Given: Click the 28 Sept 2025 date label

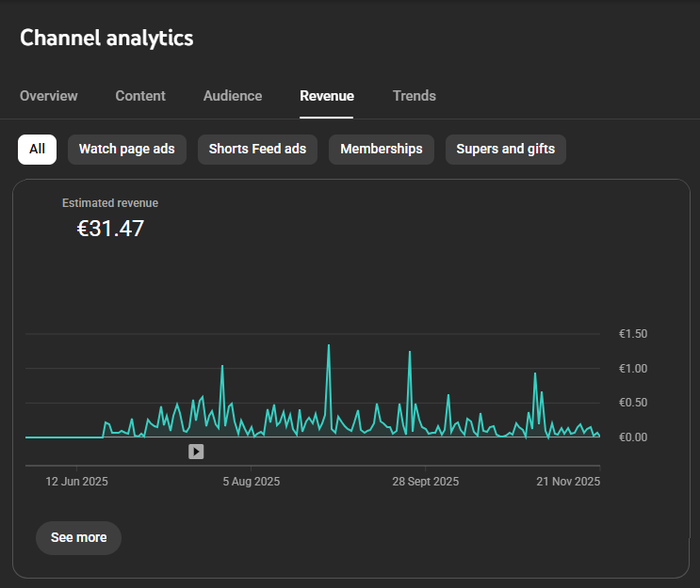Looking at the screenshot, I should tap(425, 481).
